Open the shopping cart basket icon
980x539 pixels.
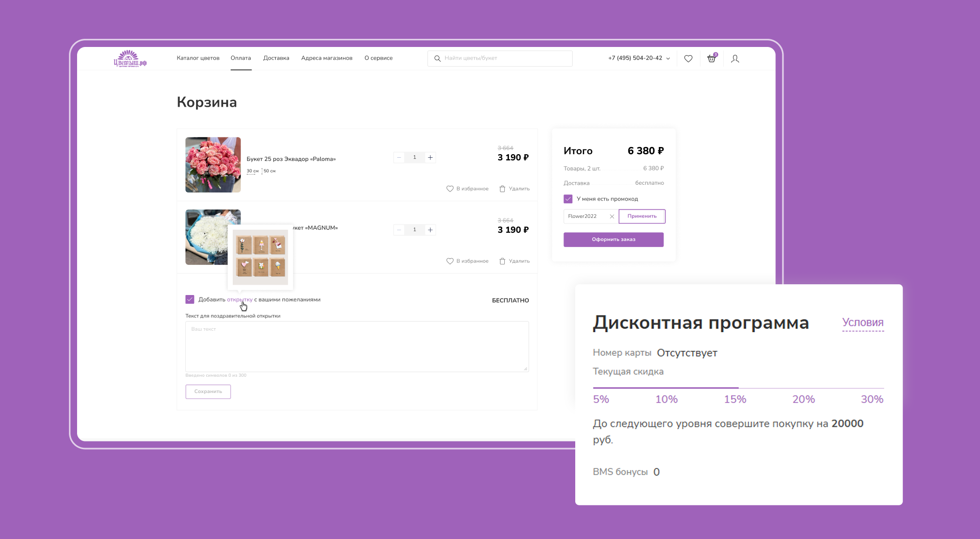tap(712, 59)
